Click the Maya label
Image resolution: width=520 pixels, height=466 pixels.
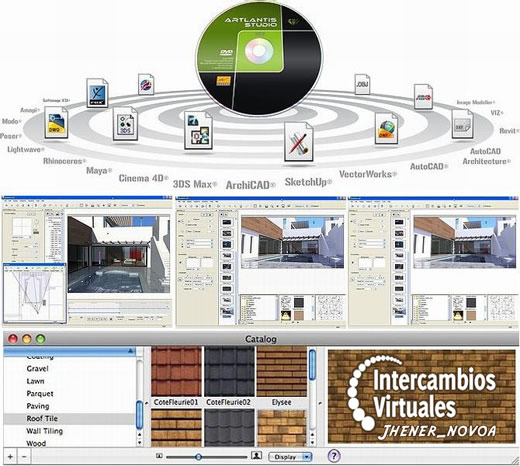(x=99, y=171)
